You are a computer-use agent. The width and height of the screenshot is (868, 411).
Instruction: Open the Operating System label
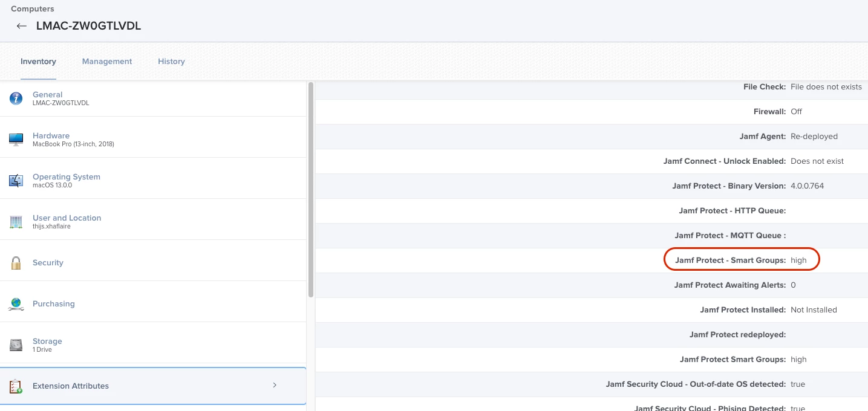pyautogui.click(x=67, y=177)
